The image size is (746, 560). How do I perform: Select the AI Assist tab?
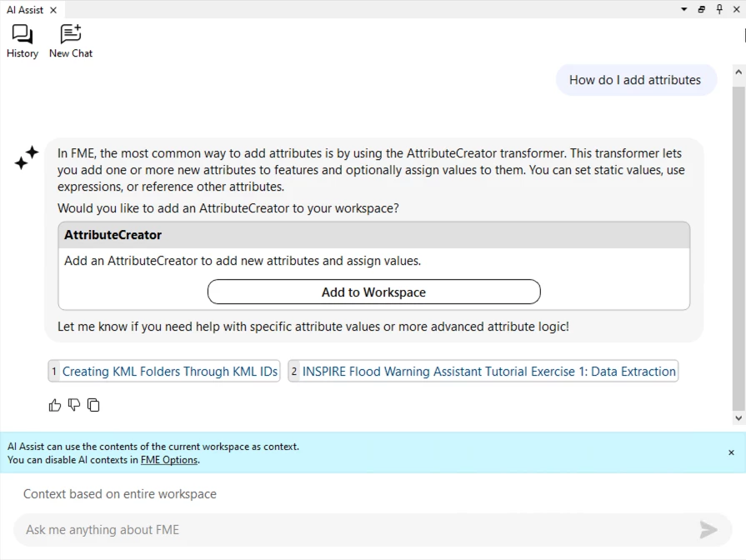[x=25, y=10]
